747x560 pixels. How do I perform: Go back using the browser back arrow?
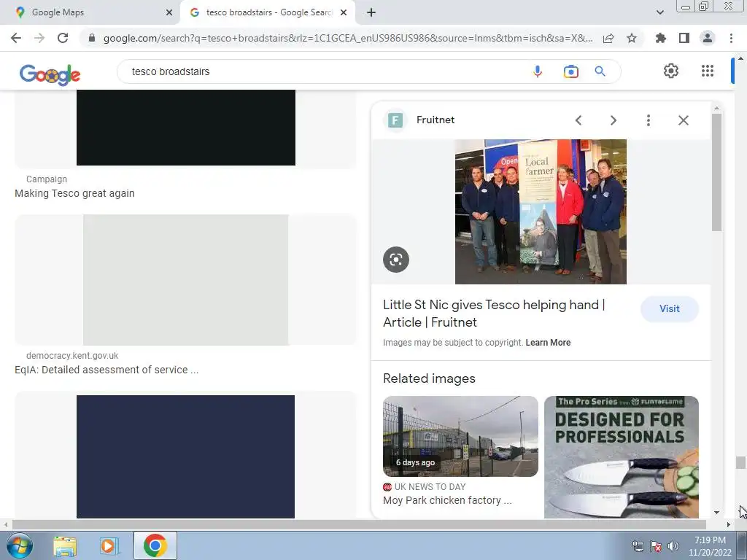pos(16,38)
